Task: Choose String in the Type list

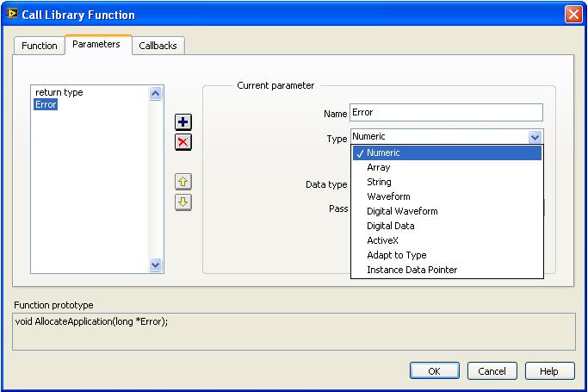Action: (x=379, y=182)
